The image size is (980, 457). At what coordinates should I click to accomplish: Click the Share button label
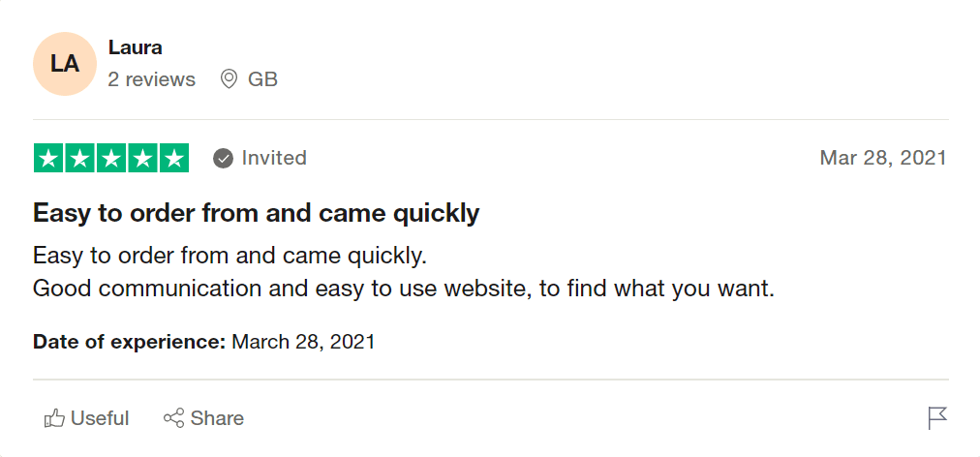pyautogui.click(x=217, y=418)
